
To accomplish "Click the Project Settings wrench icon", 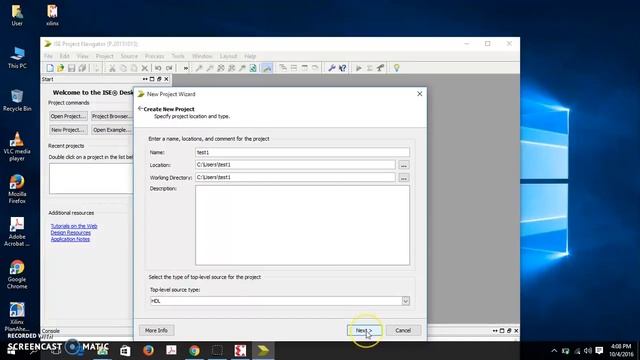I will pyautogui.click(x=332, y=68).
